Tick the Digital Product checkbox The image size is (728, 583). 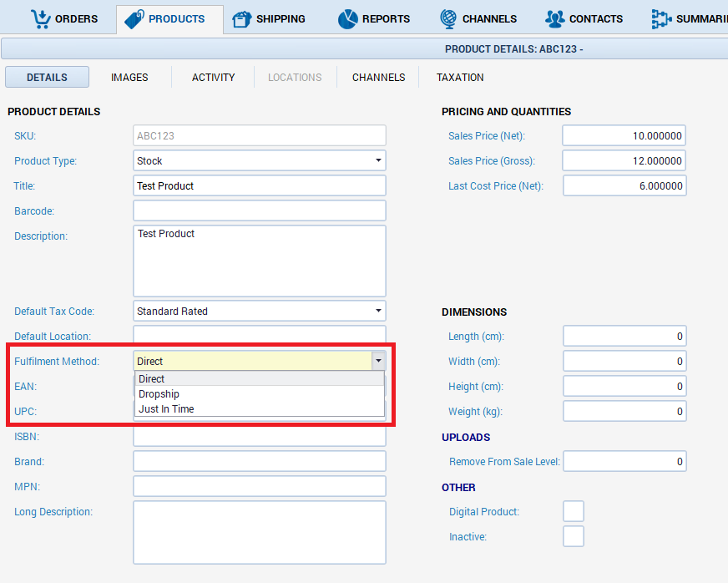point(574,511)
